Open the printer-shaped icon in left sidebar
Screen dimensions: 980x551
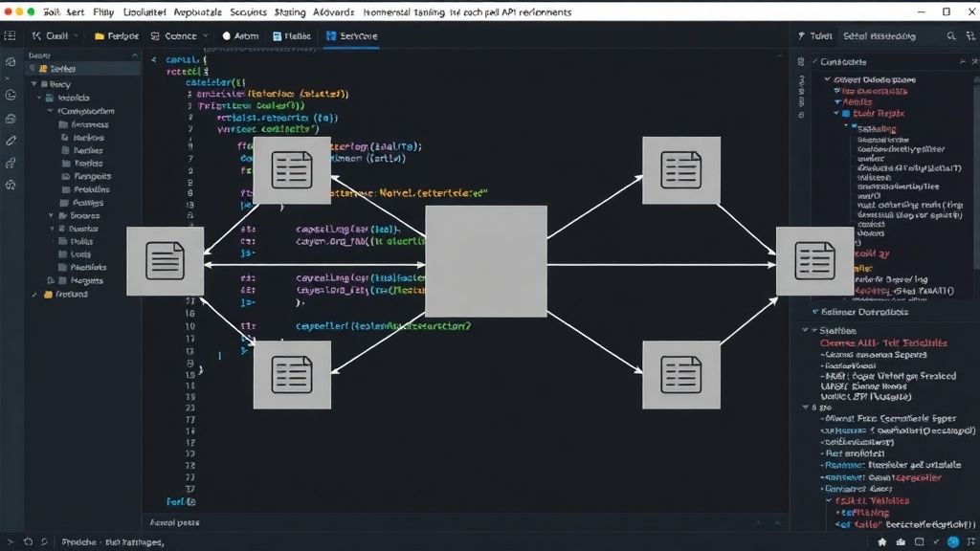[11, 119]
